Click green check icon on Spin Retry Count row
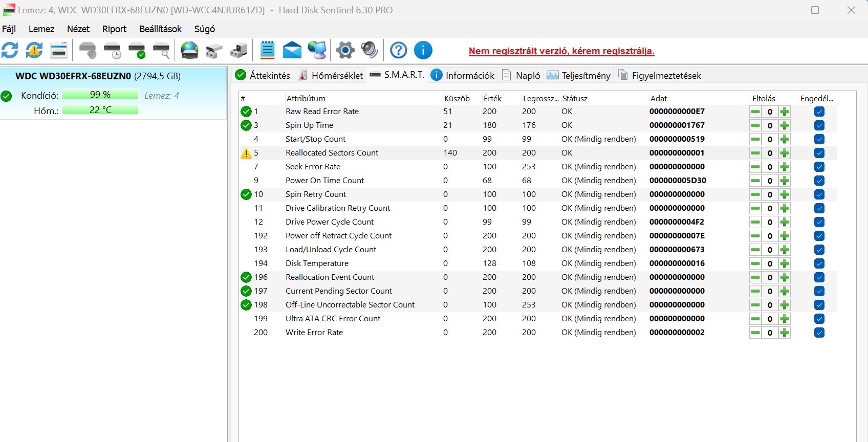 coord(246,194)
